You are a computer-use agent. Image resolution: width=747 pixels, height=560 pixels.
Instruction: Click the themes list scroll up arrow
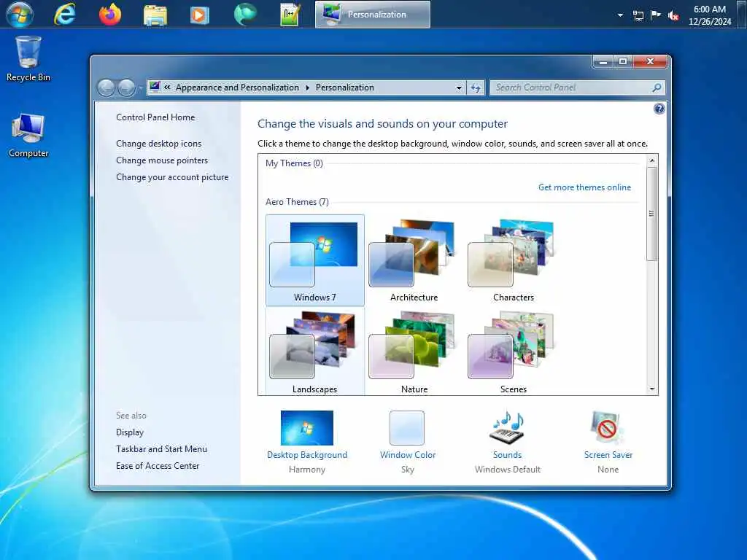click(x=651, y=160)
